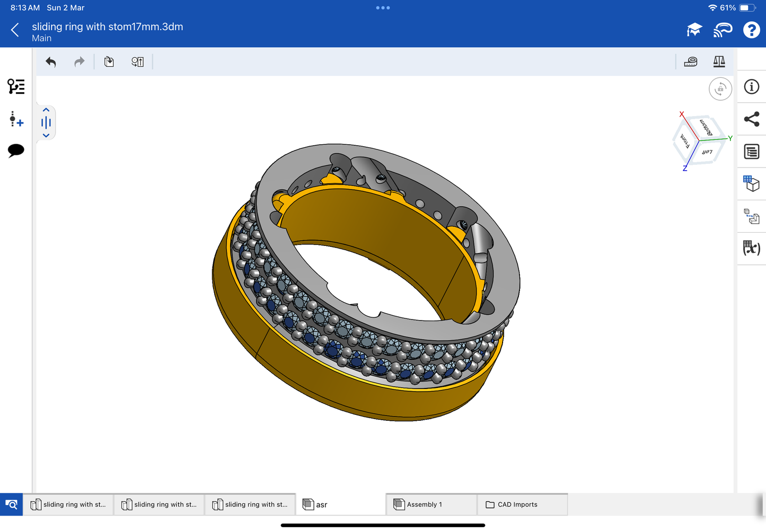Open the Measure tool
766x532 pixels.
click(690, 62)
